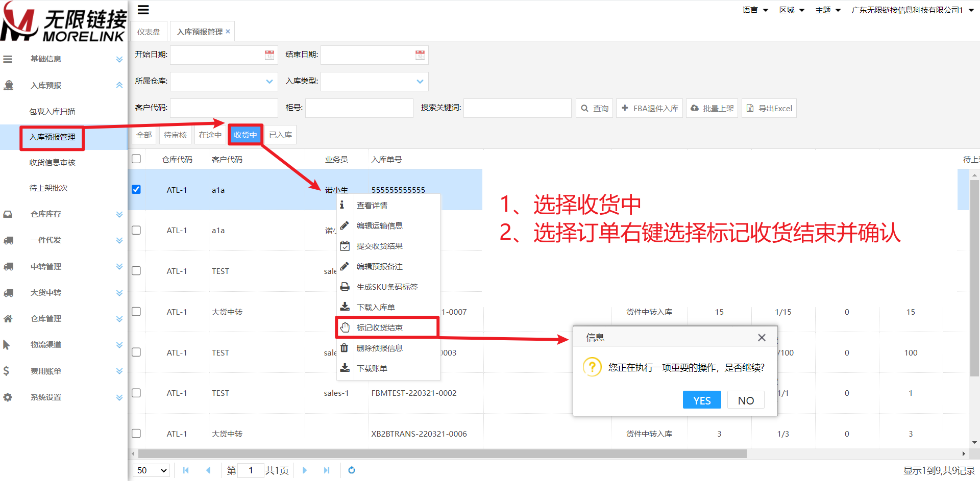Select the 在途中 status tab
The width and height of the screenshot is (980, 481).
coord(210,135)
